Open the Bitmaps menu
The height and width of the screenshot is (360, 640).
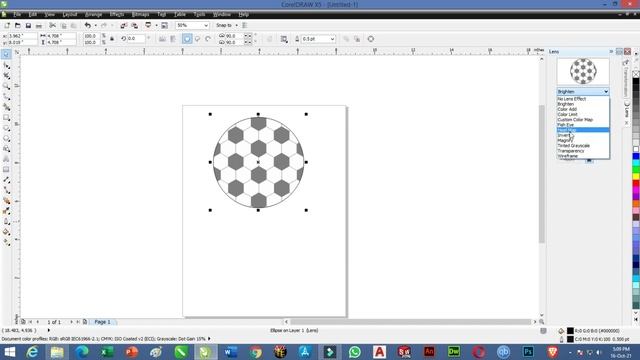point(140,14)
